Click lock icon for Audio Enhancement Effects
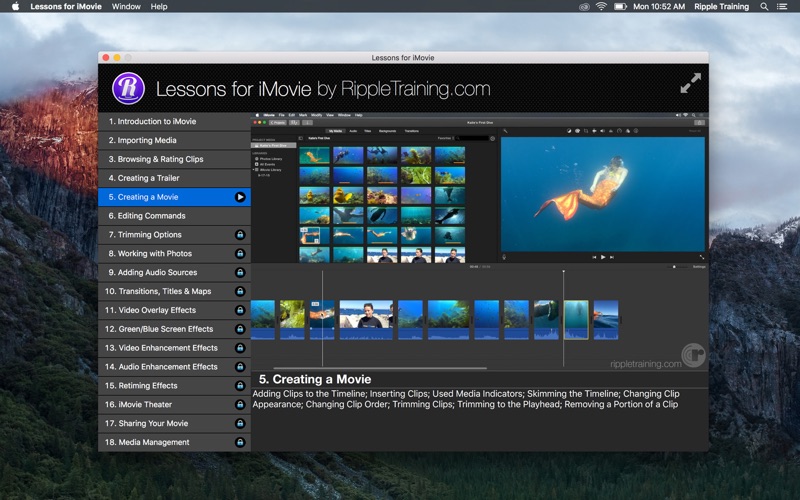The image size is (800, 500). (x=240, y=367)
